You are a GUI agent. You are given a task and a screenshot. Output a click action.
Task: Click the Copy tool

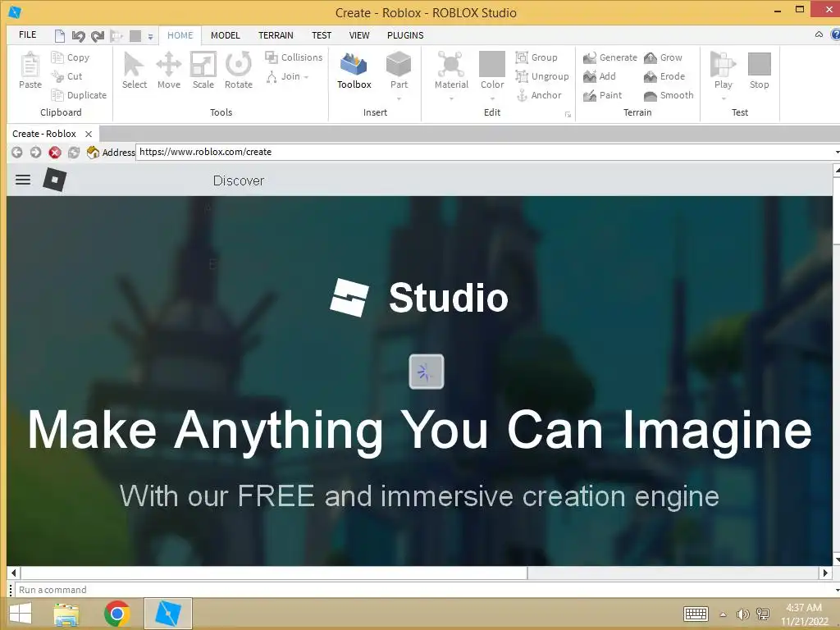(x=71, y=57)
